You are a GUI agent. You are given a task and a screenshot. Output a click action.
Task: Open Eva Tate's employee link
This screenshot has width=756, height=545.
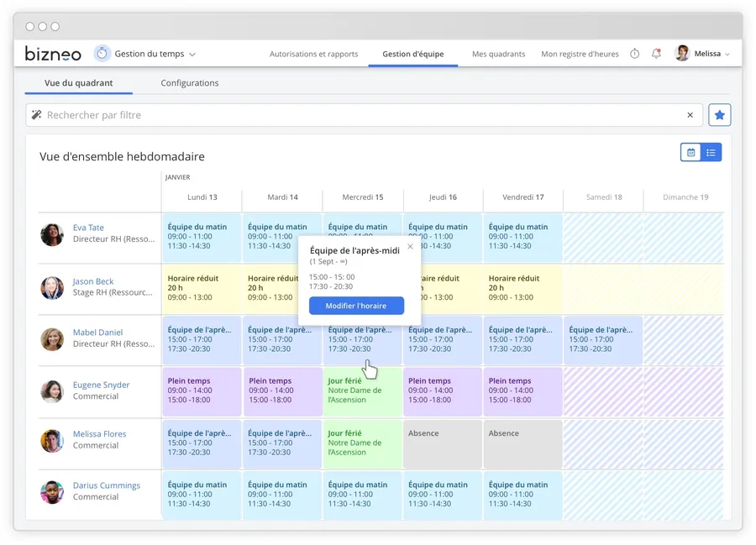point(88,228)
